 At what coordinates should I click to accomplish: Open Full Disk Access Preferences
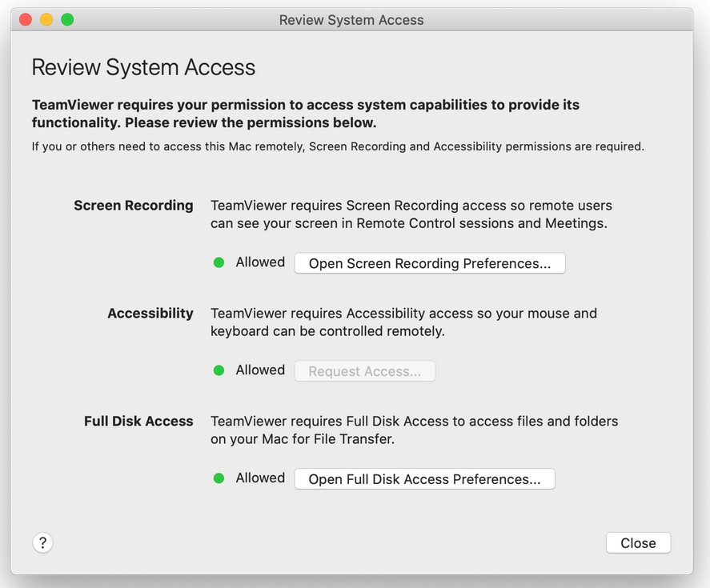point(425,479)
